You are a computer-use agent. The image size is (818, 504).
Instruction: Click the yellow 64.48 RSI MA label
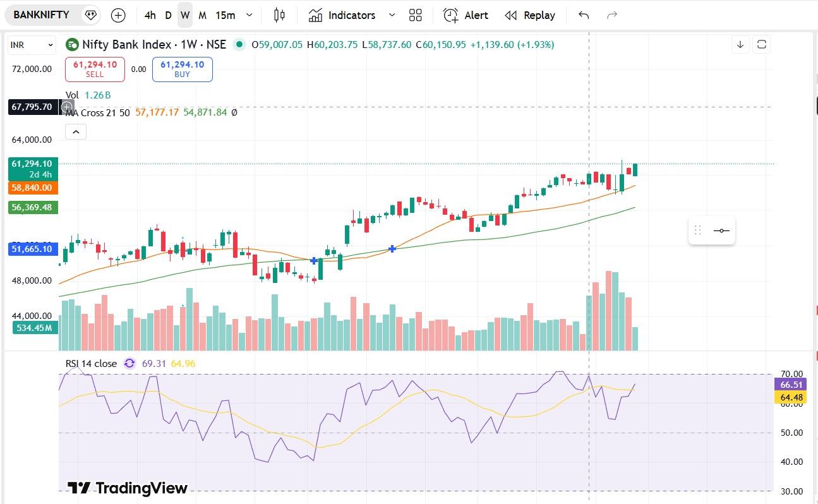[791, 397]
